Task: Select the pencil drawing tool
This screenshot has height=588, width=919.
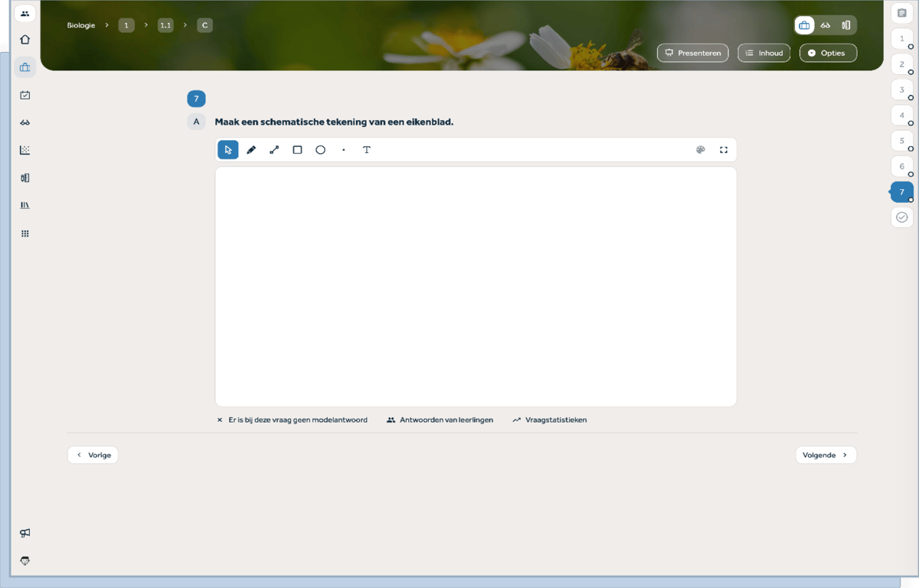Action: click(251, 150)
